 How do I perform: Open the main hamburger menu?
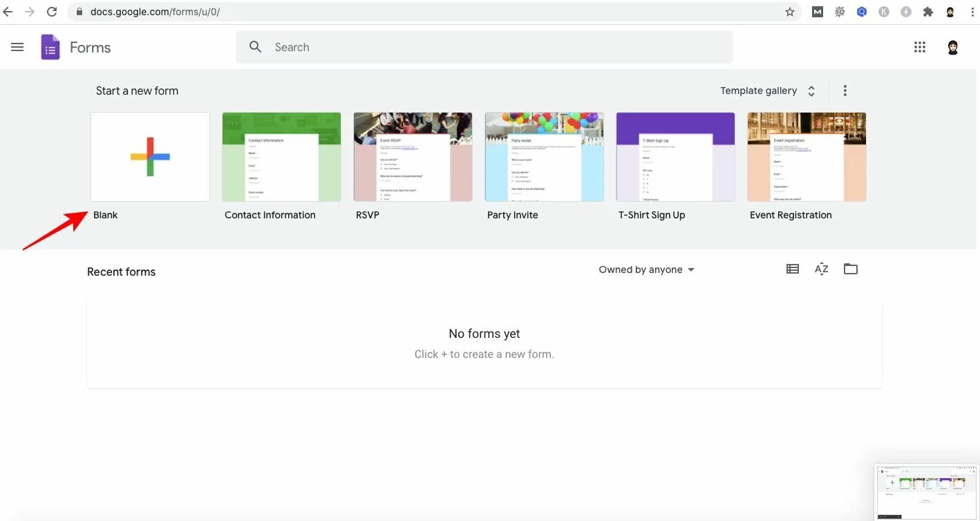17,47
